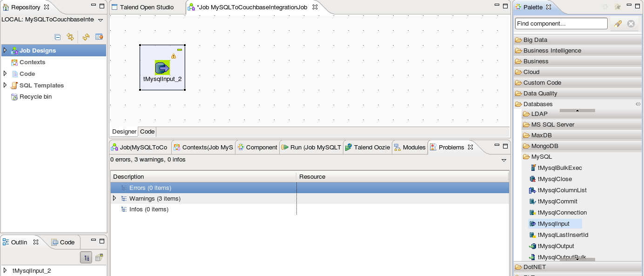Select the tMysqlInput_2 component on the canvas
644x276 pixels.
point(162,68)
